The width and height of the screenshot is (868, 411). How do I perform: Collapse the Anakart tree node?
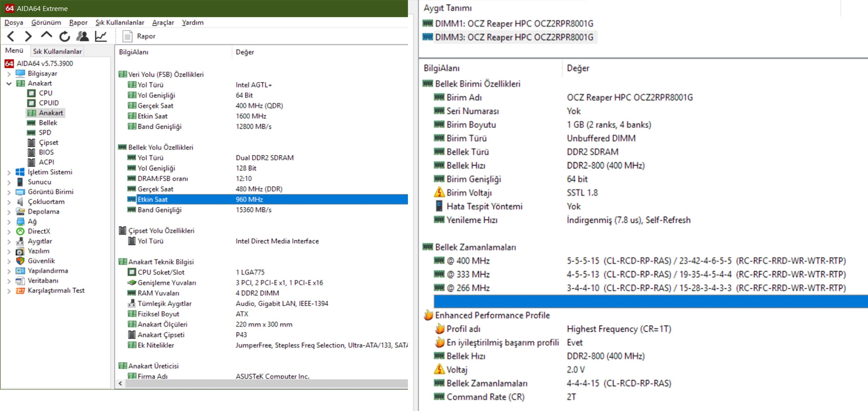[9, 83]
